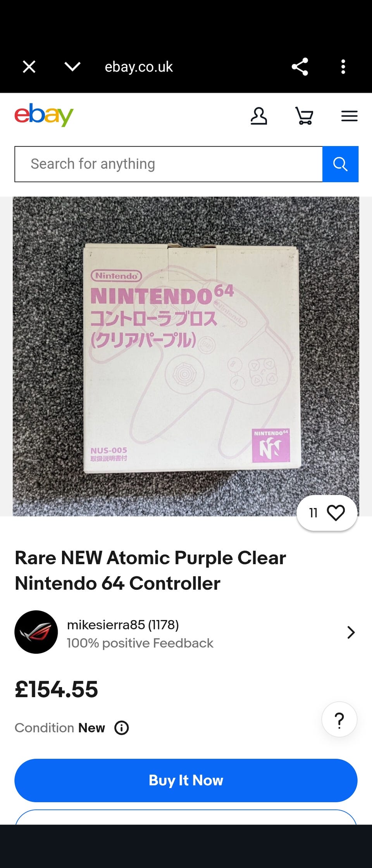
Task: Tap the partially visible button below Buy It Now
Action: pyautogui.click(x=186, y=817)
